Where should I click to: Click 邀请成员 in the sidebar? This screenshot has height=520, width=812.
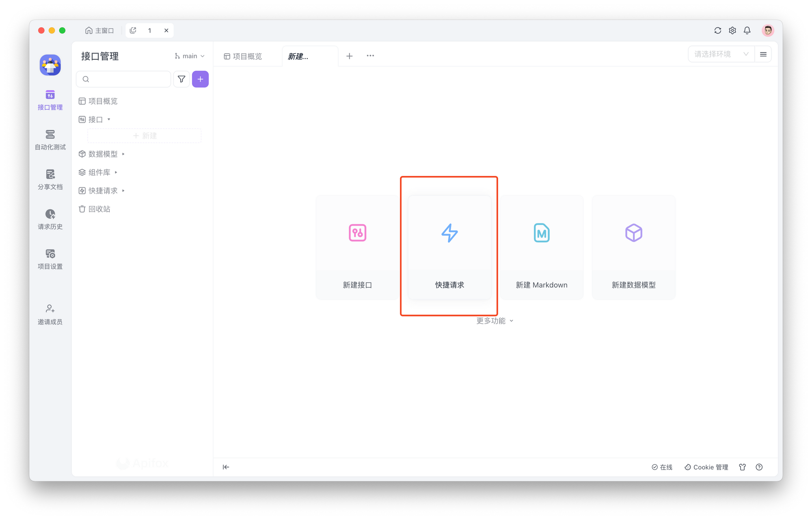(50, 315)
